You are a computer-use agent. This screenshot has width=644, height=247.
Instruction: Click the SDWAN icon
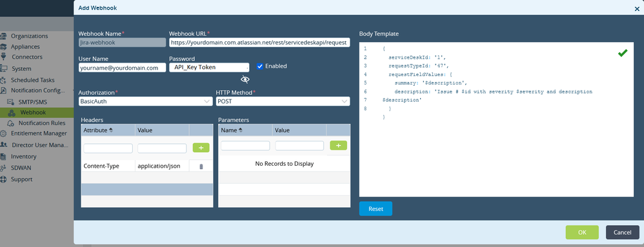[x=3, y=168]
